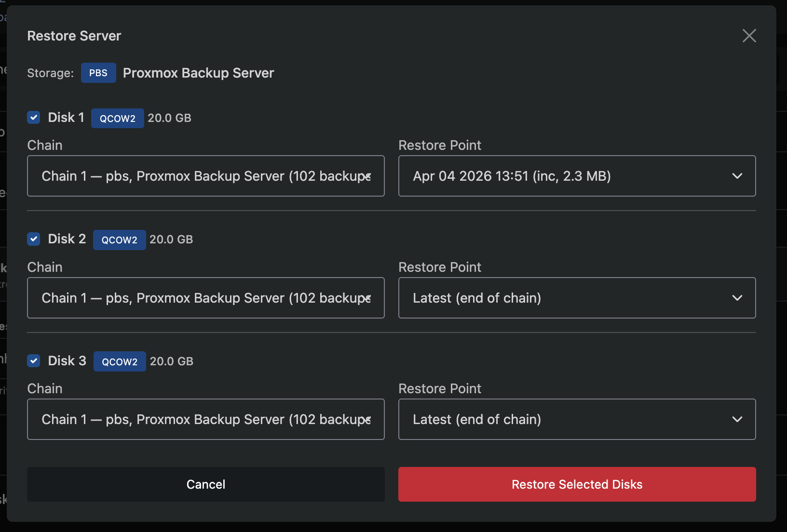Click the chevron on Disk 3 Restore Point
The width and height of the screenshot is (787, 532).
[x=737, y=419]
